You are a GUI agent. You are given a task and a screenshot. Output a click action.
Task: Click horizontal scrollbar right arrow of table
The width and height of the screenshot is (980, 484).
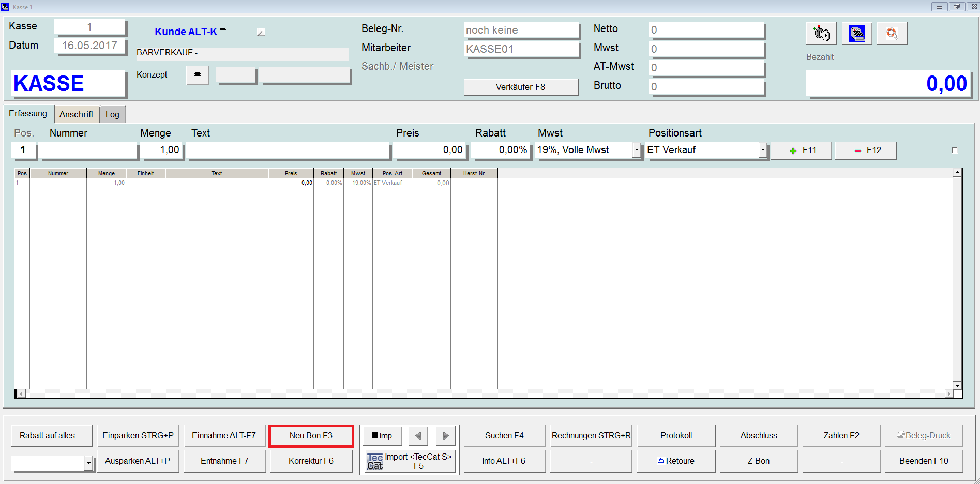click(x=949, y=394)
